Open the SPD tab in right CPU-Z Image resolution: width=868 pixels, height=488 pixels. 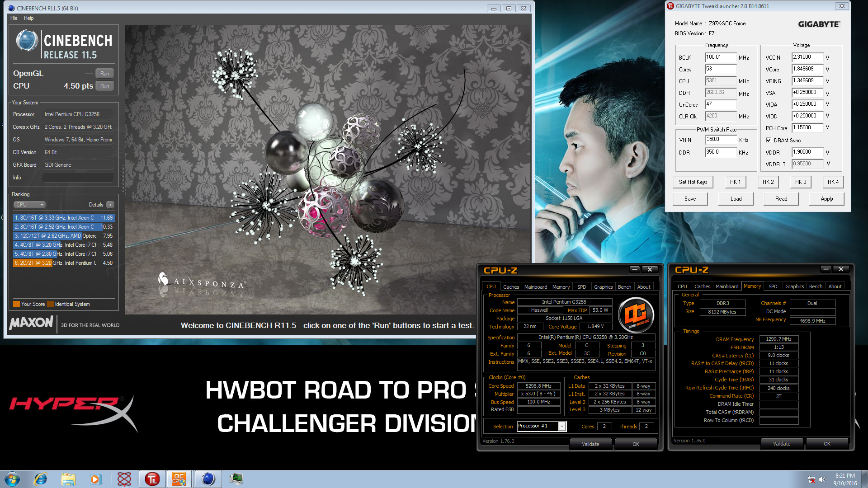click(x=773, y=286)
